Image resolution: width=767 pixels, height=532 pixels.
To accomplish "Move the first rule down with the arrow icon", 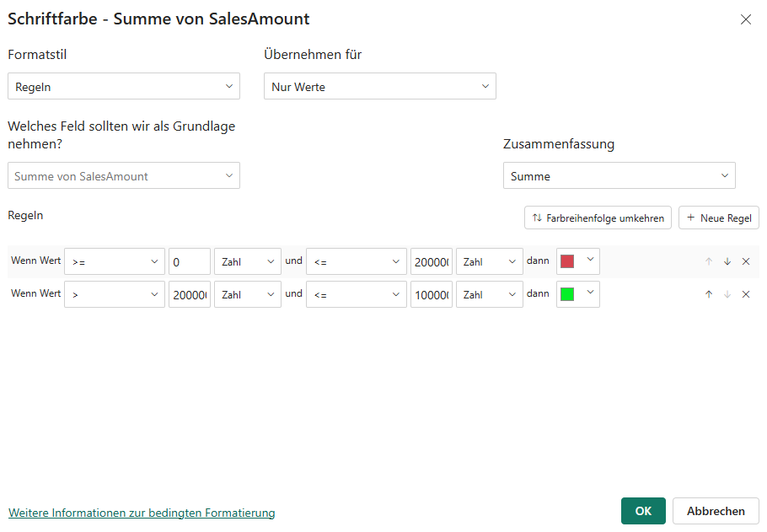I will click(x=727, y=261).
